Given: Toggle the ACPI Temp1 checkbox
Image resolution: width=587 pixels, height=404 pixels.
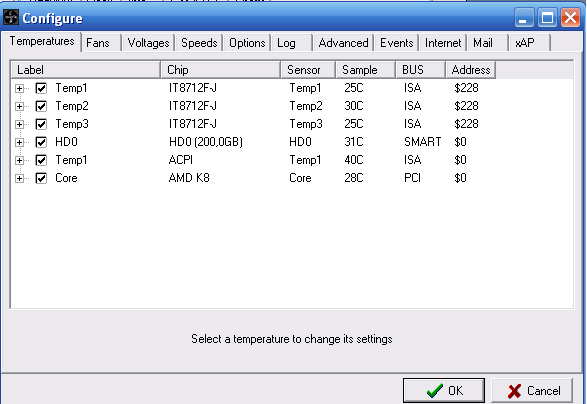Looking at the screenshot, I should pos(41,160).
